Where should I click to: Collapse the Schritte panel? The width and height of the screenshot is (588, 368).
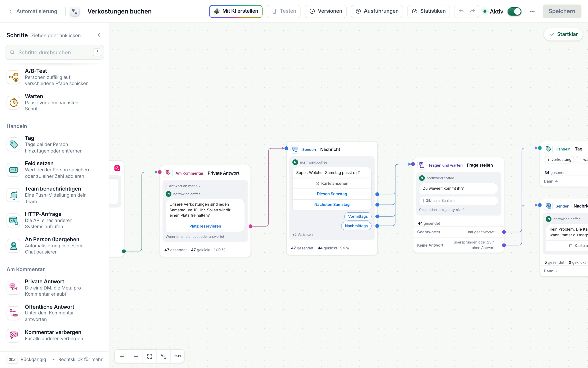point(99,35)
